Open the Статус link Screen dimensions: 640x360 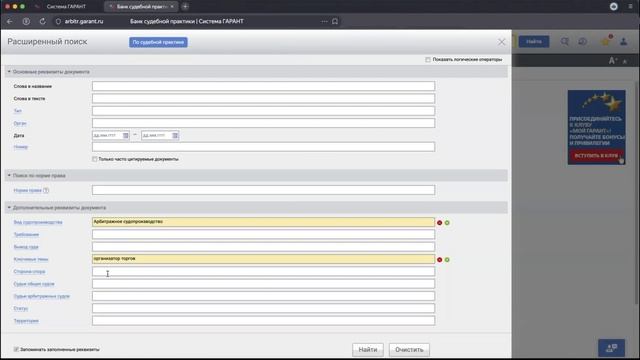20,309
